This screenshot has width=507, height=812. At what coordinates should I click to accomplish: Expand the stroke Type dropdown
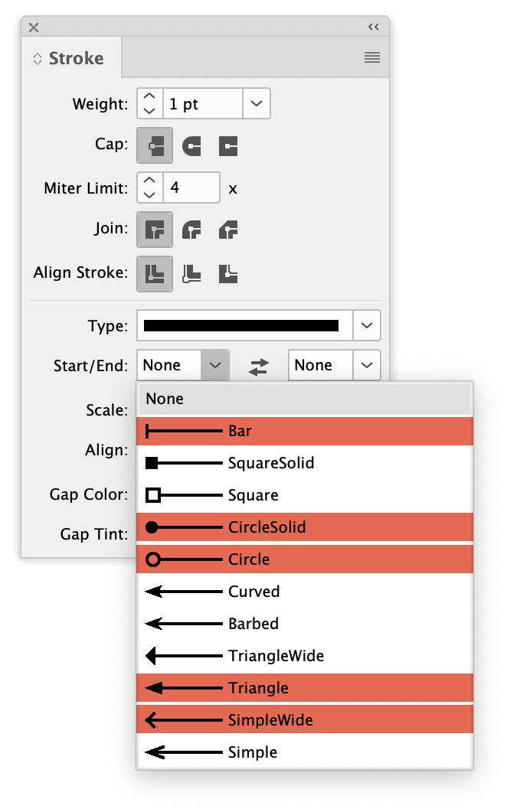(x=367, y=326)
